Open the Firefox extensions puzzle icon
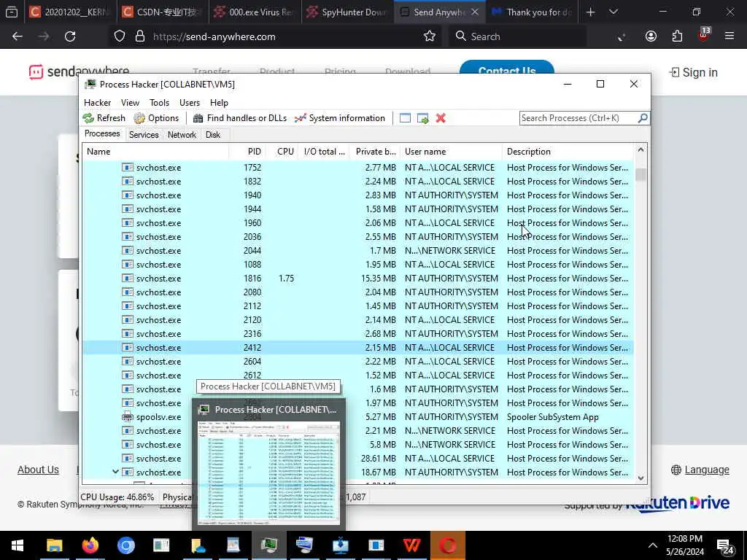This screenshot has height=560, width=747. [x=677, y=36]
